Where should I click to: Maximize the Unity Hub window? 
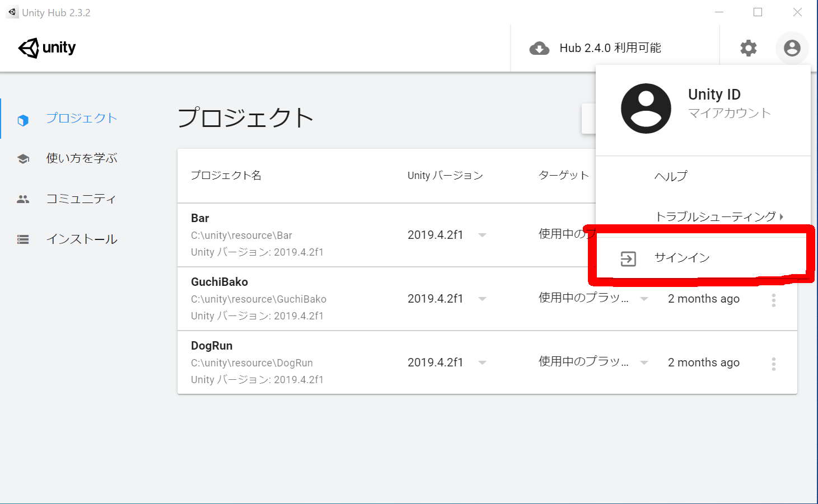point(758,12)
